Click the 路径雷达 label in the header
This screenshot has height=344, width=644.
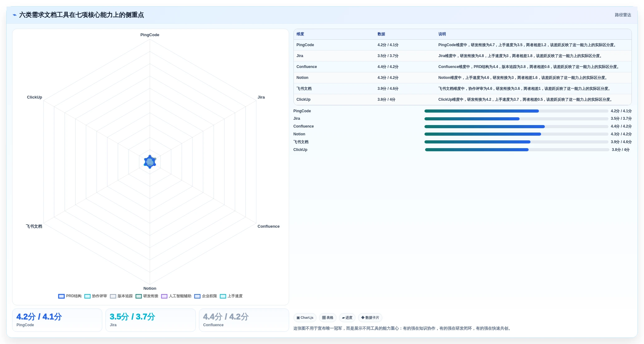pos(623,15)
